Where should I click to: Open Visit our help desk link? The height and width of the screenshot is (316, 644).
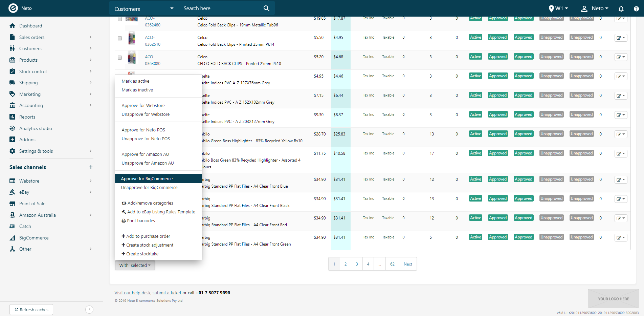coord(133,293)
